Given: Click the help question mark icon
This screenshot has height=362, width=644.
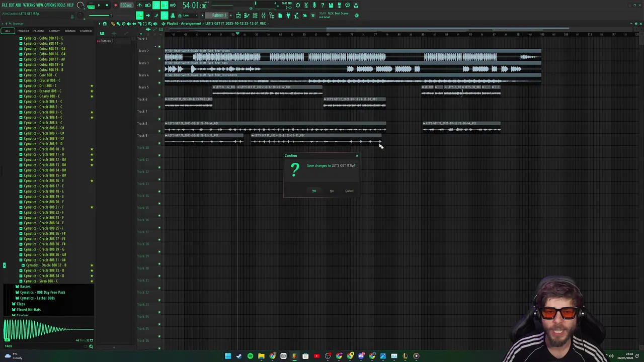Looking at the screenshot, I should click(x=323, y=5).
